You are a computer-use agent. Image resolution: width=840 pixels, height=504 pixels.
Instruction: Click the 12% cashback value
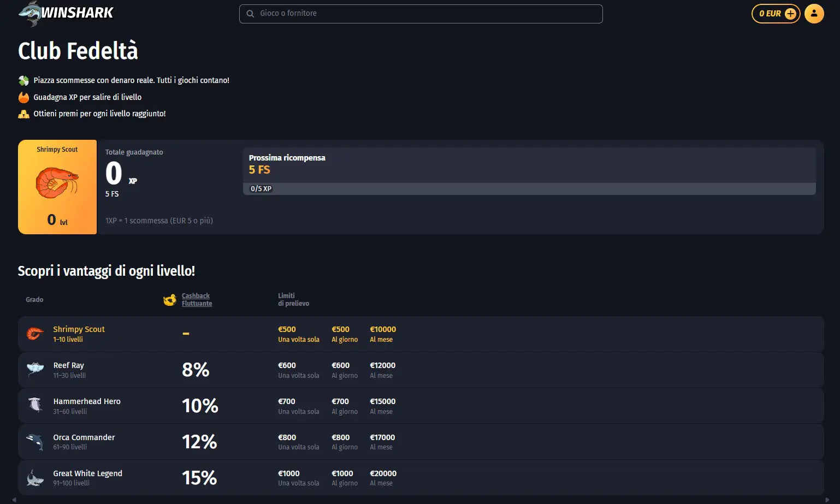[x=199, y=442]
